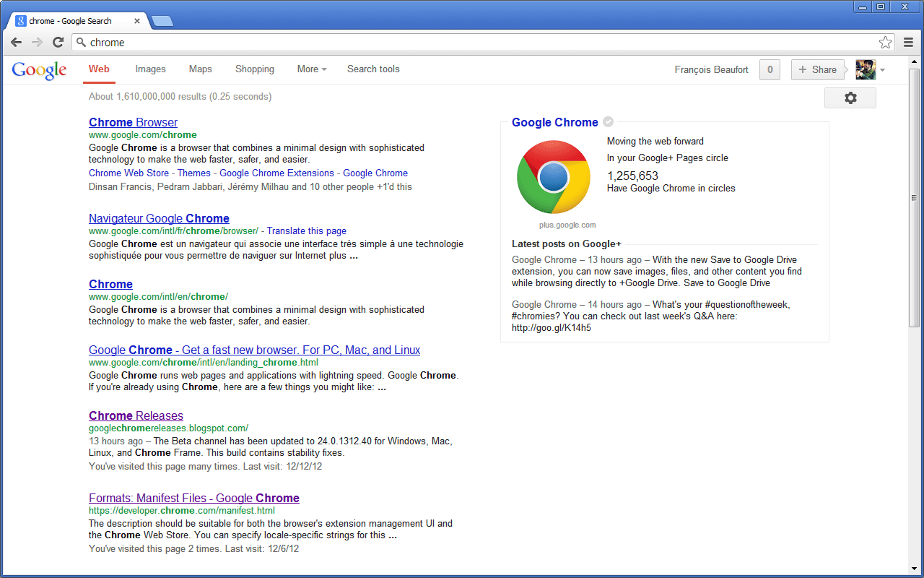Open account menu beside profile picture
Image resolution: width=924 pixels, height=578 pixels.
pos(882,70)
